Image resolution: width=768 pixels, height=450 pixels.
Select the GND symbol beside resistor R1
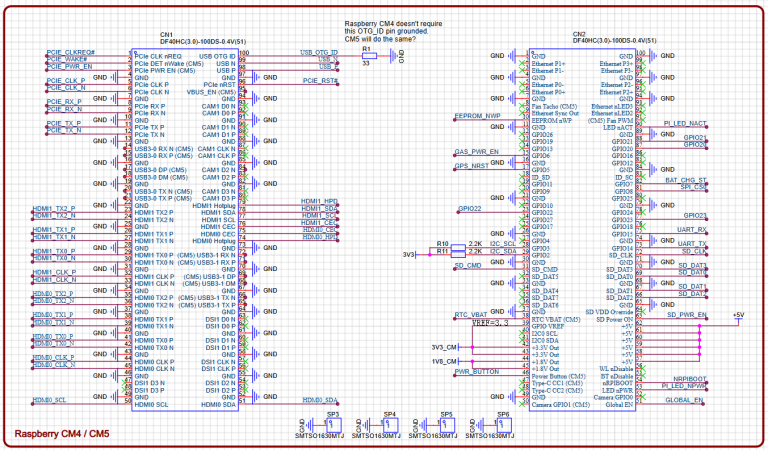(396, 56)
